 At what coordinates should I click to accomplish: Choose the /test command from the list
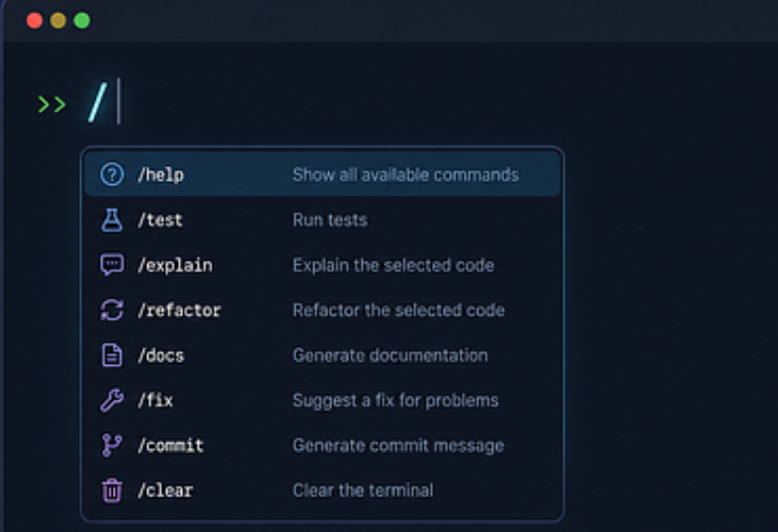pos(322,220)
